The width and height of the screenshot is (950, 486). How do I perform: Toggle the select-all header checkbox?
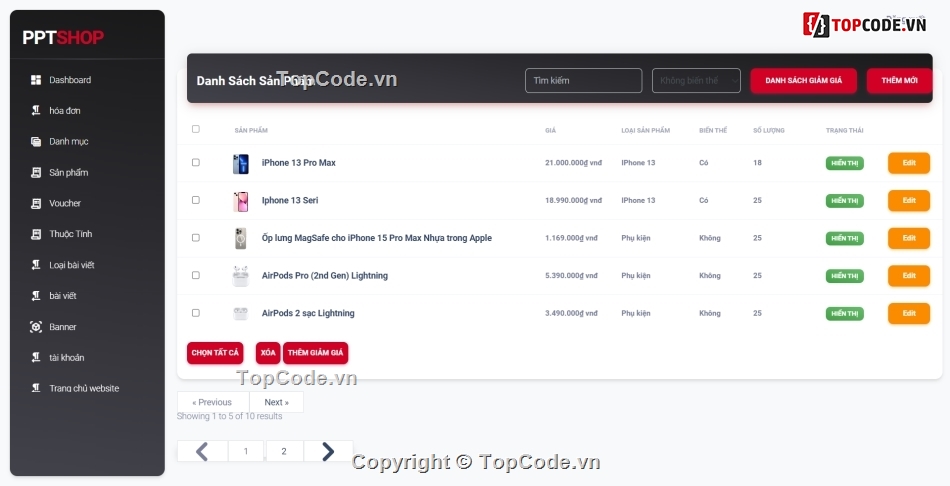(196, 129)
